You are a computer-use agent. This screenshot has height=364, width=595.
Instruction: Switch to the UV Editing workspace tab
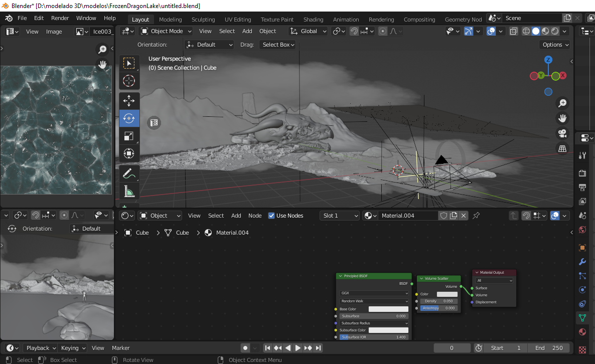237,20
